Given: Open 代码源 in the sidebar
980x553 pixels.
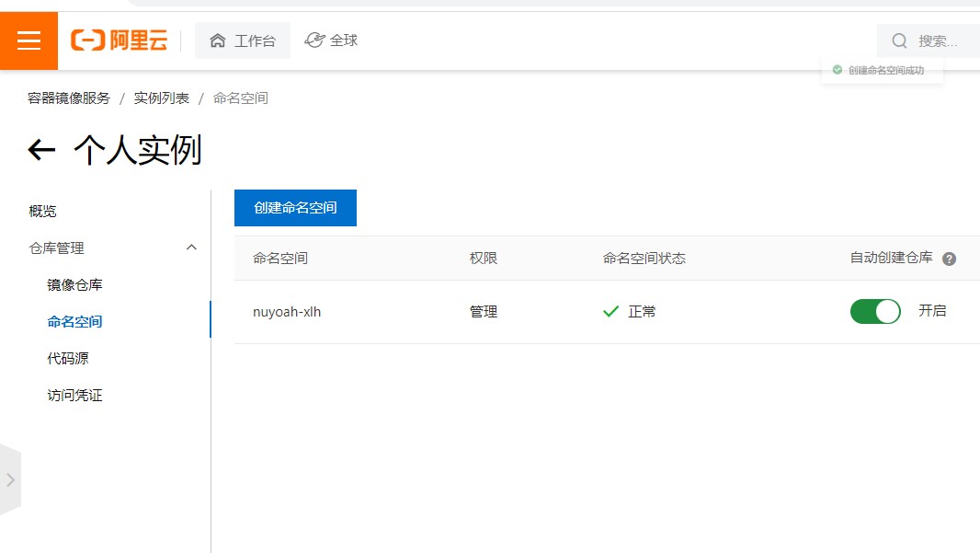Looking at the screenshot, I should click(x=68, y=359).
